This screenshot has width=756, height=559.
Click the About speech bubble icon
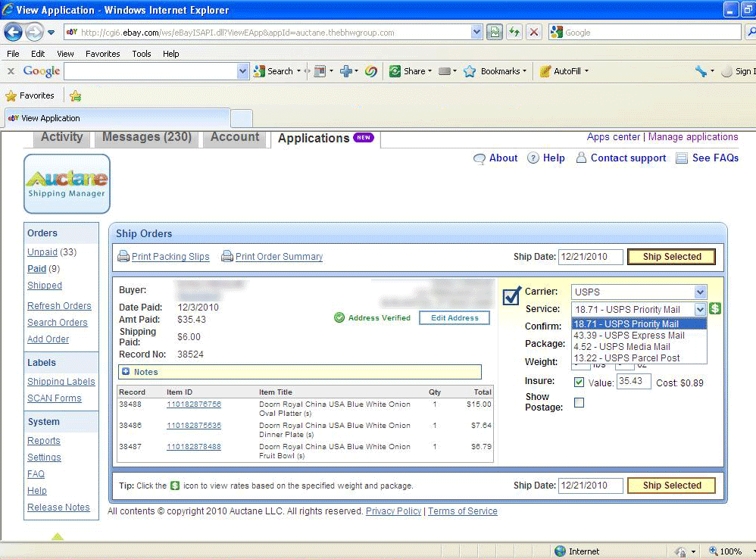pyautogui.click(x=480, y=158)
